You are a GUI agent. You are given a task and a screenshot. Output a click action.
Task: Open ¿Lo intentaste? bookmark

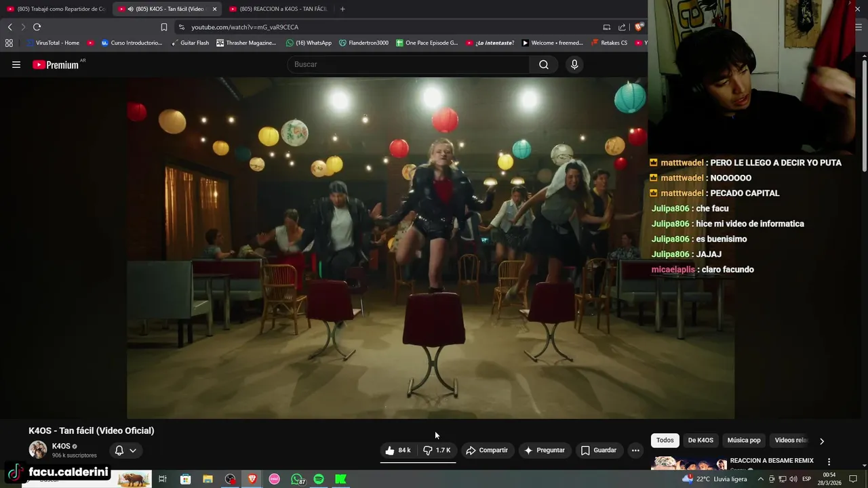[x=490, y=43]
